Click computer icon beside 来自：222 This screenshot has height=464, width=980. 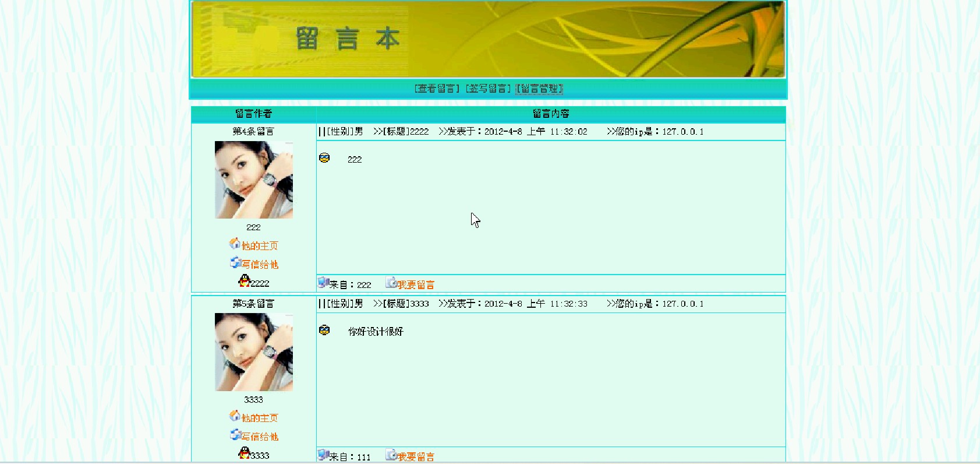tap(324, 283)
